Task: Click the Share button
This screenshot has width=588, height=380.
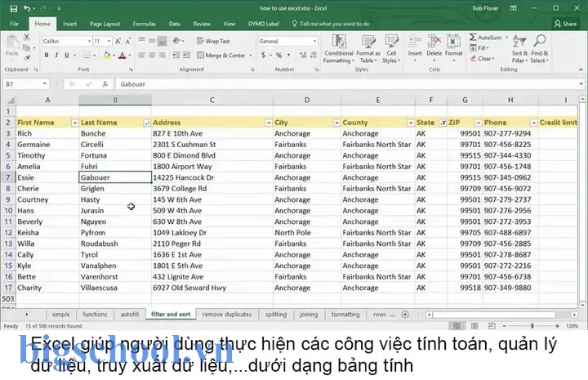Action: click(565, 24)
